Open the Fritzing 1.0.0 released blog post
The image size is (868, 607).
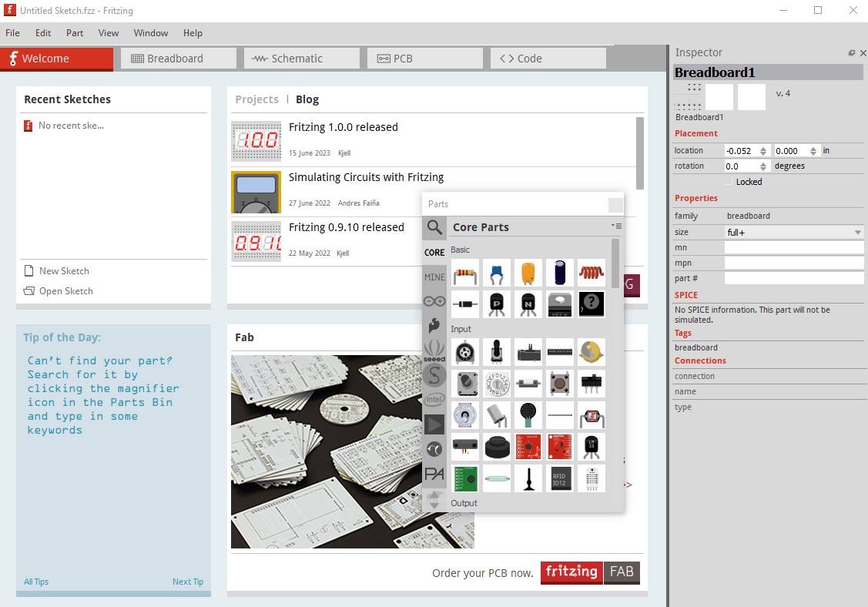(x=344, y=127)
